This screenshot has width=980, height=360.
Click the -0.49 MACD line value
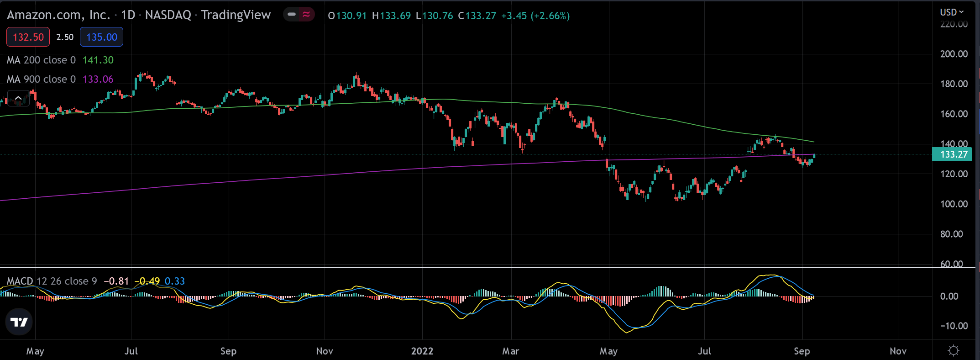pos(147,281)
